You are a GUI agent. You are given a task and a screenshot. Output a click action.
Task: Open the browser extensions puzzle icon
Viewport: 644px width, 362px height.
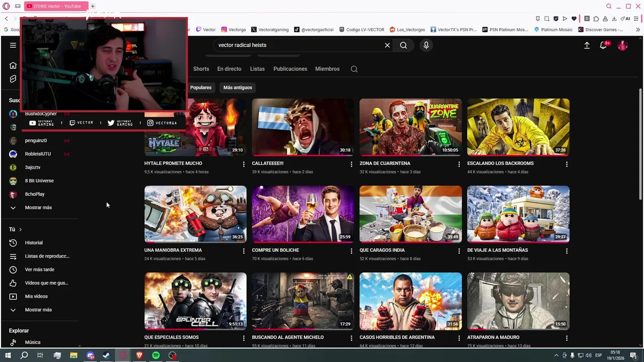click(x=596, y=19)
